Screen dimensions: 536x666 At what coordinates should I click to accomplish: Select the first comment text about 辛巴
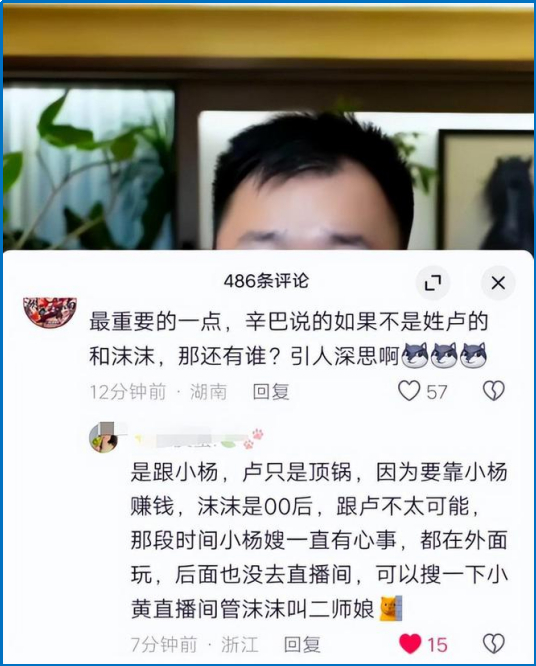tap(288, 339)
